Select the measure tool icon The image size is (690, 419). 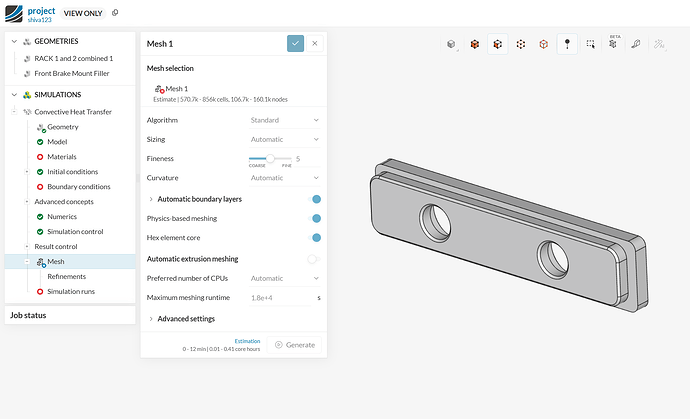(x=636, y=44)
